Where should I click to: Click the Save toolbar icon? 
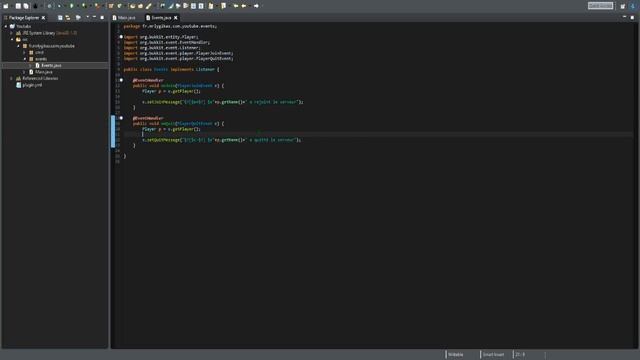click(18, 6)
